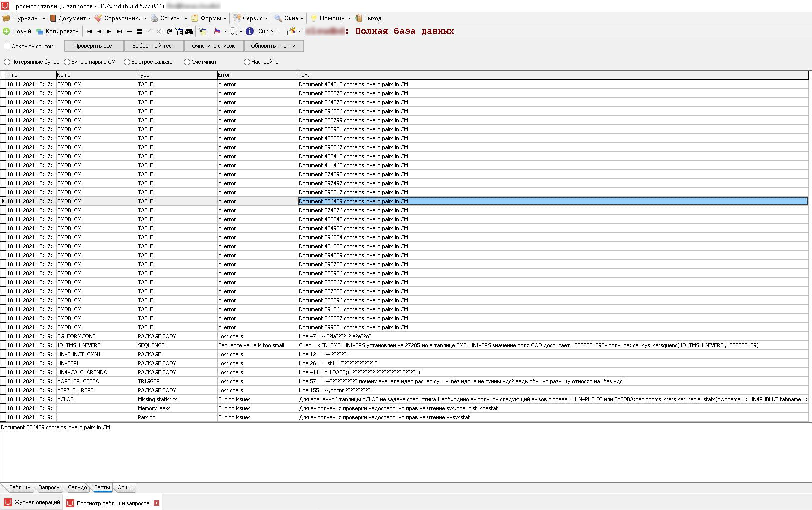The image size is (812, 510).
Task: Click the Очистить список button
Action: pos(213,46)
